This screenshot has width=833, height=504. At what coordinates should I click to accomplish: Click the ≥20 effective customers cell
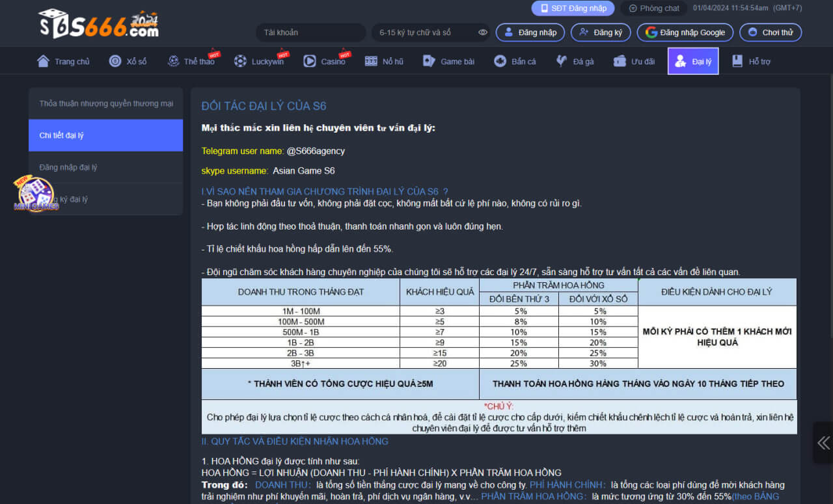(440, 363)
